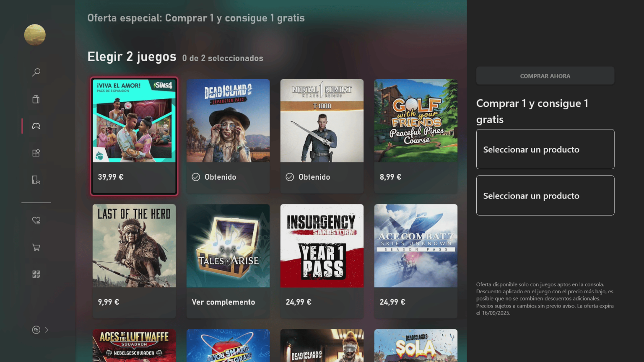Select the Redeem code QR icon
Image resolution: width=644 pixels, height=362 pixels.
[36, 274]
